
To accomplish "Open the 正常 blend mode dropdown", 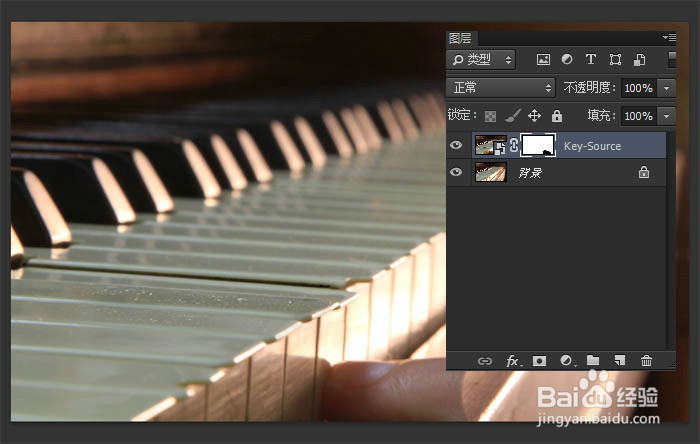I will click(x=501, y=87).
